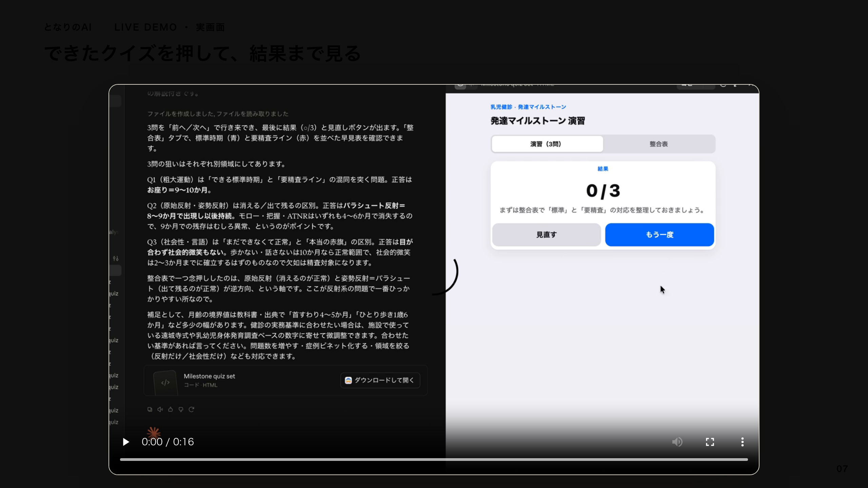This screenshot has height=488, width=868.
Task: Click the ファイルを作成しました status line
Action: [x=218, y=114]
